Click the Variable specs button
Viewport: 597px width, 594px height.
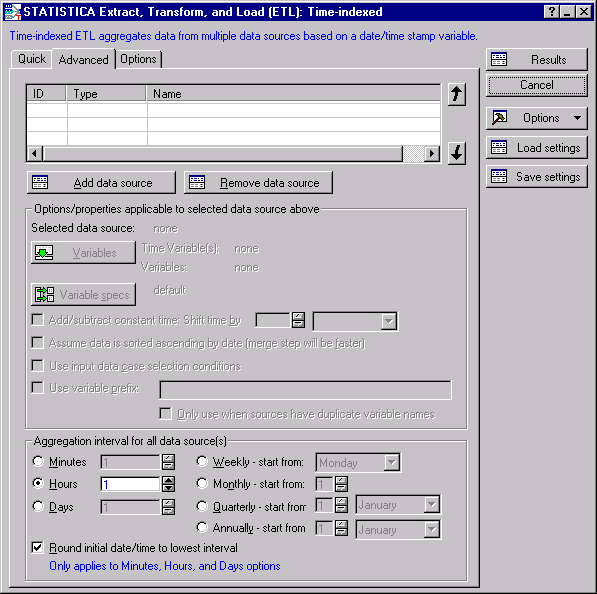pyautogui.click(x=83, y=294)
